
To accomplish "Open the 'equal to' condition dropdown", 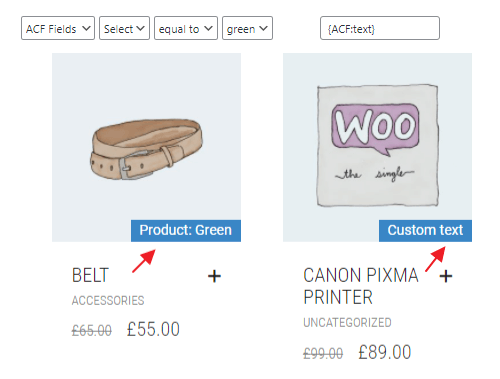I will pyautogui.click(x=186, y=28).
